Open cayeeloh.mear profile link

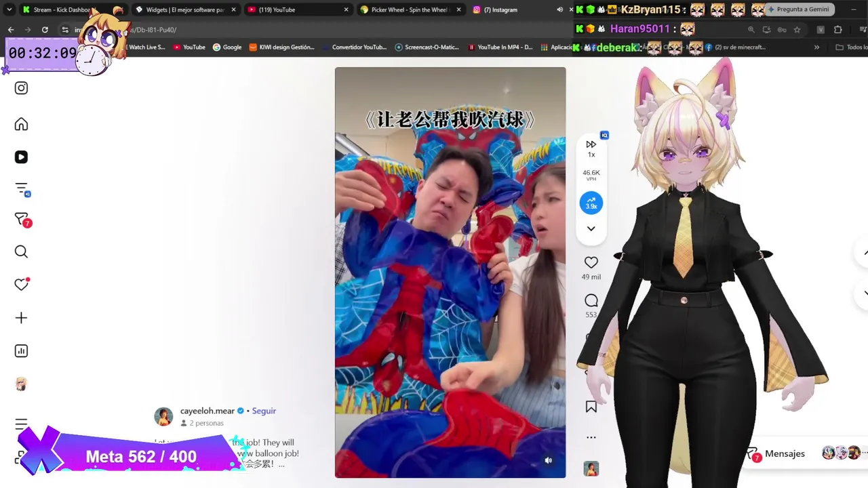click(x=208, y=411)
